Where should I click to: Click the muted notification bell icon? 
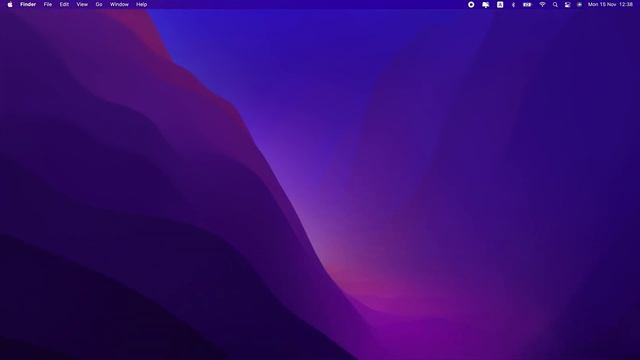pos(485,4)
